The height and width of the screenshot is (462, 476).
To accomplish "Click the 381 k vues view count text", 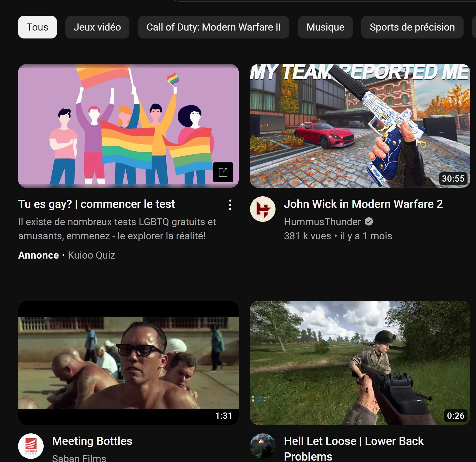I will [307, 236].
